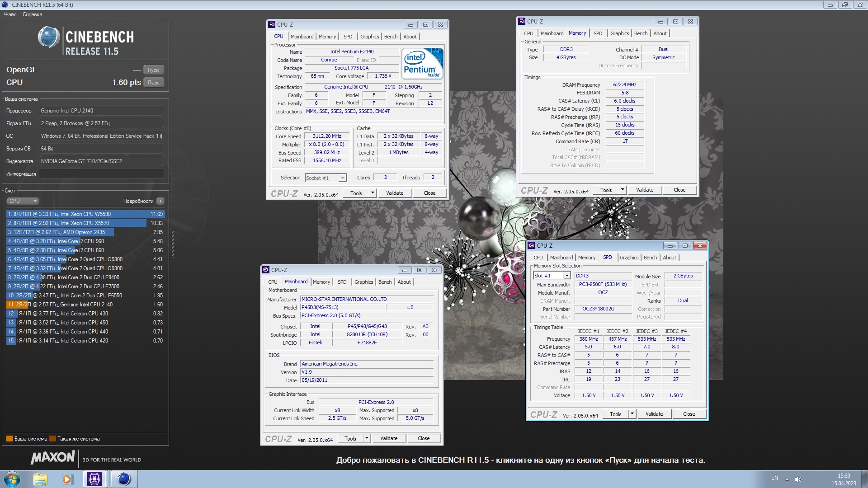
Task: Run the OpenGL test with Пуск
Action: tap(153, 70)
